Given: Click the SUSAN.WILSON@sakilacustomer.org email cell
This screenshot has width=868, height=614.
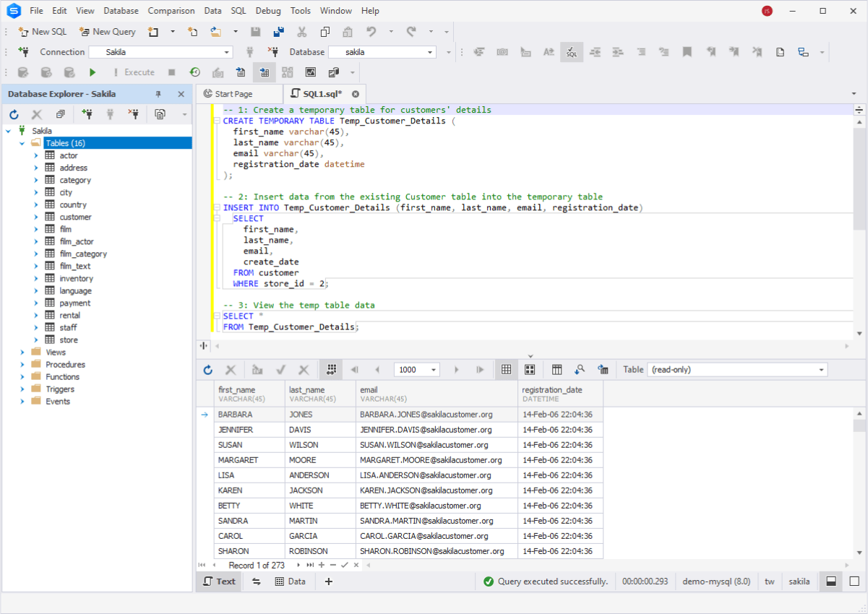Looking at the screenshot, I should (x=437, y=445).
